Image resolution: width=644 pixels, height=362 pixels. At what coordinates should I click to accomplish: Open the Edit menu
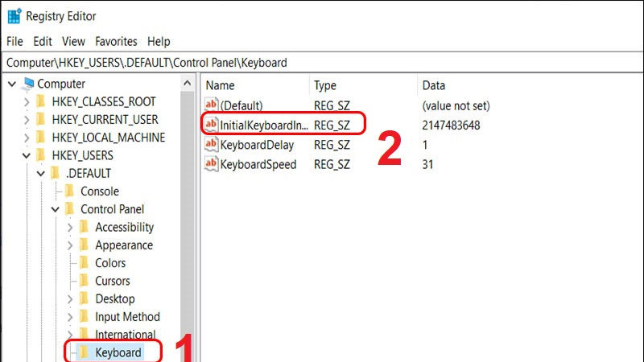pos(43,41)
